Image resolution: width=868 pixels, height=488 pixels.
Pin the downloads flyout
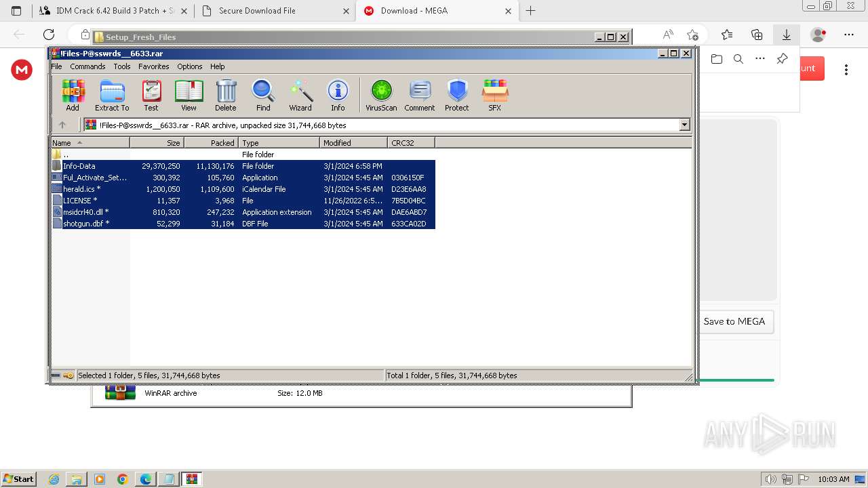pyautogui.click(x=782, y=59)
